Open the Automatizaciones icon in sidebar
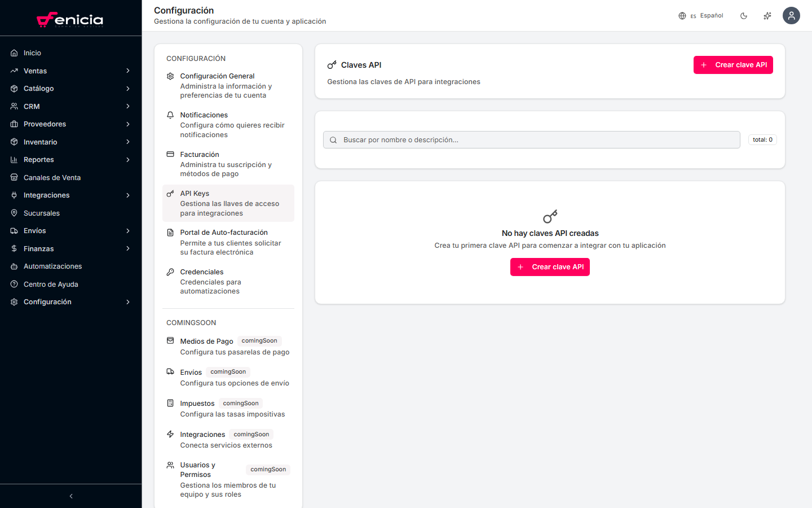This screenshot has width=812, height=508. [14, 266]
